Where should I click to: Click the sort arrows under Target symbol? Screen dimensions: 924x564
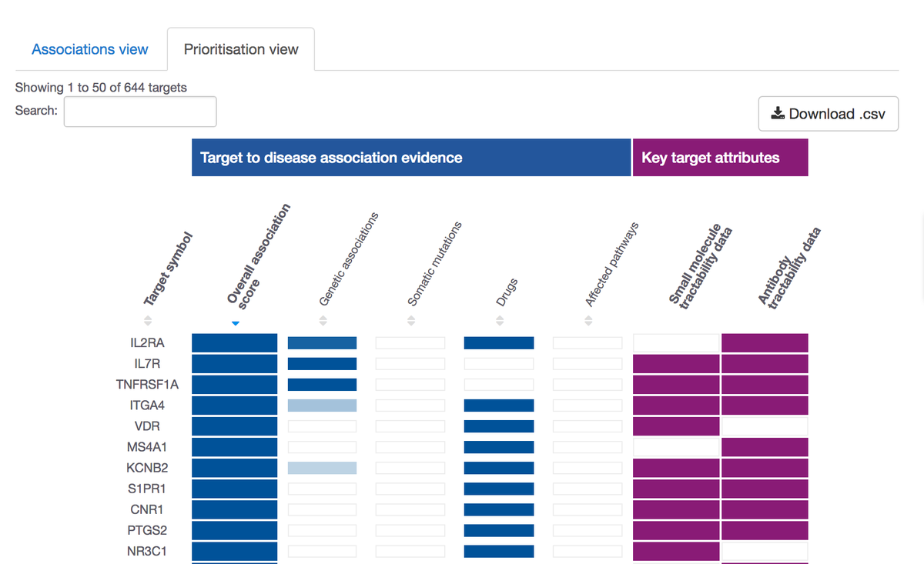tap(146, 321)
